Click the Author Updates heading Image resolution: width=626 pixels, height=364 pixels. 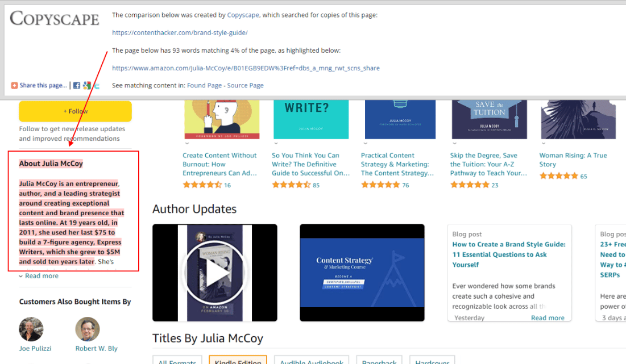click(x=194, y=209)
